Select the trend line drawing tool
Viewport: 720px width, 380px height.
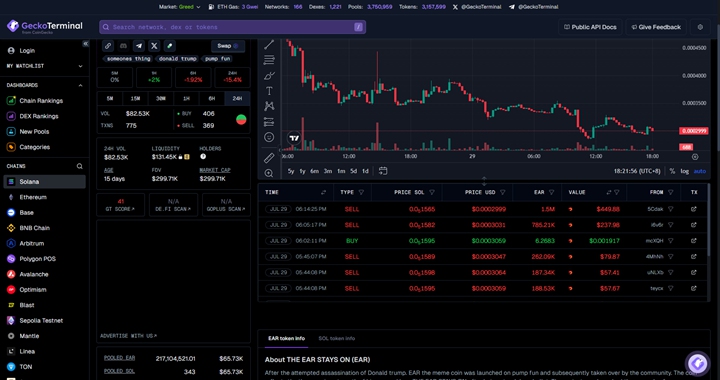pyautogui.click(x=269, y=45)
